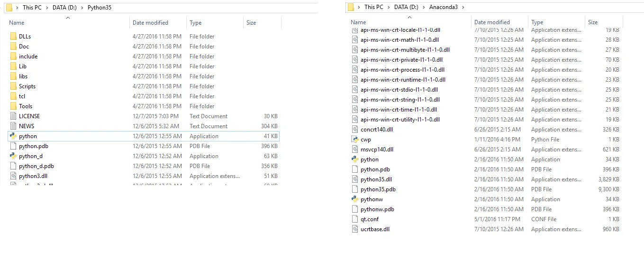This screenshot has height=253, width=644.
Task: Expand chevron between This PC and DATA (D:) in Python35 window
Action: coord(47,8)
